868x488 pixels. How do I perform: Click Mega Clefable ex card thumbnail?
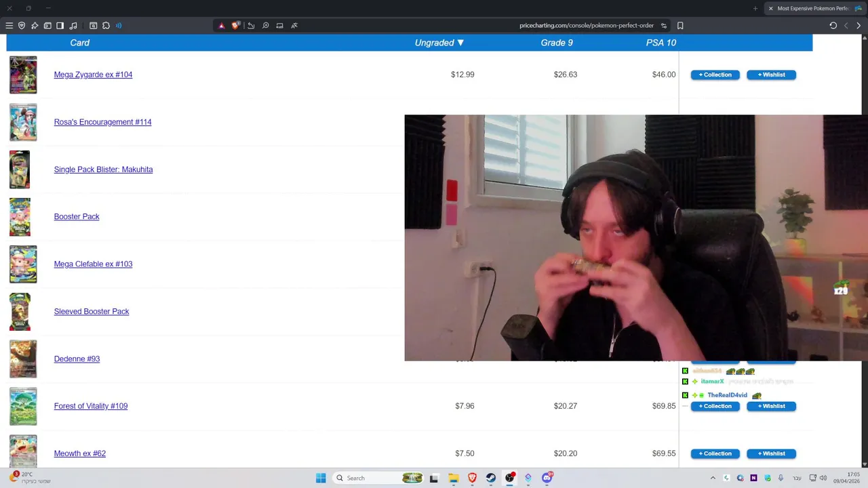[23, 264]
